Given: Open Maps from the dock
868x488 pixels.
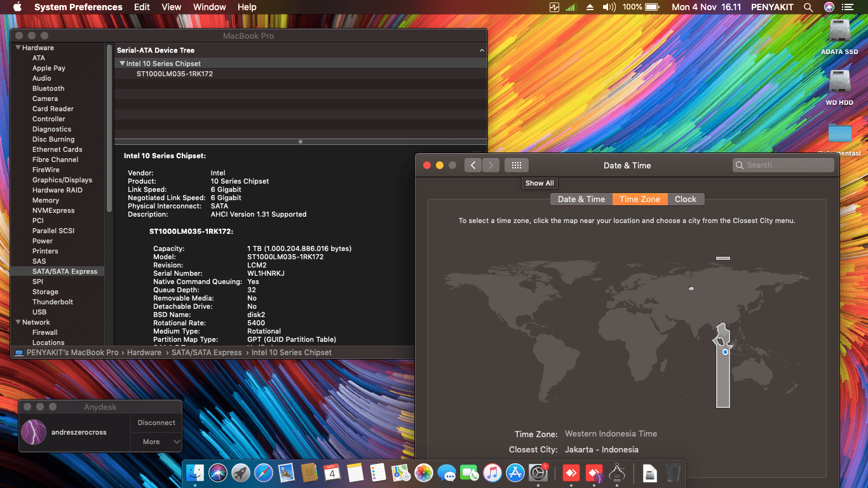Looking at the screenshot, I should [401, 473].
